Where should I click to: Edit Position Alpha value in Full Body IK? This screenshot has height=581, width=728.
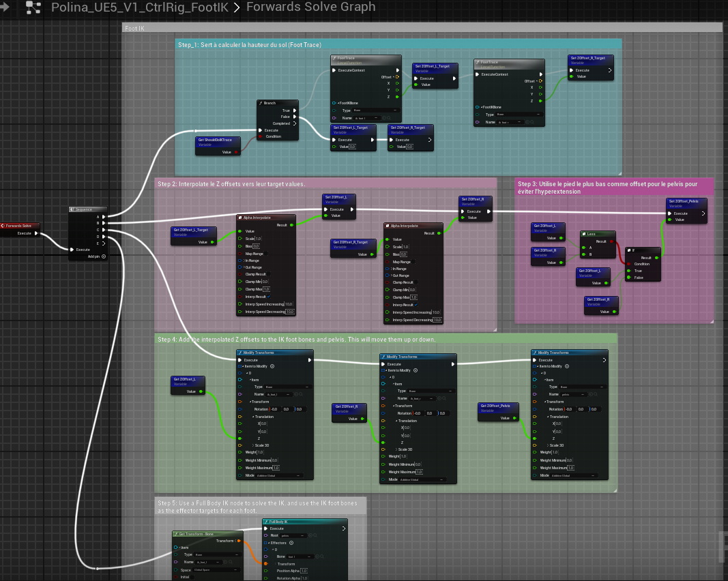(x=304, y=571)
